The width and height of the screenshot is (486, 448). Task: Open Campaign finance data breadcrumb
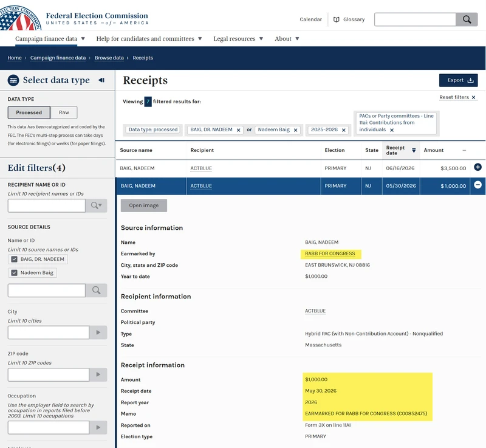pos(58,58)
